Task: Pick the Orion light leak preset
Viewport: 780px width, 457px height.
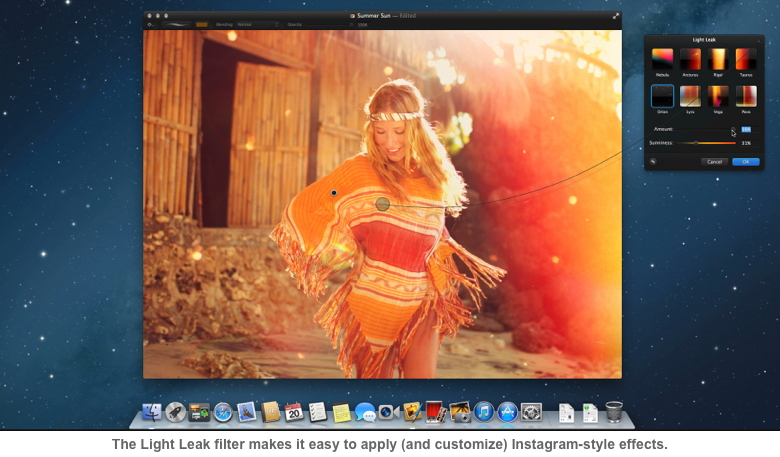Action: (662, 96)
